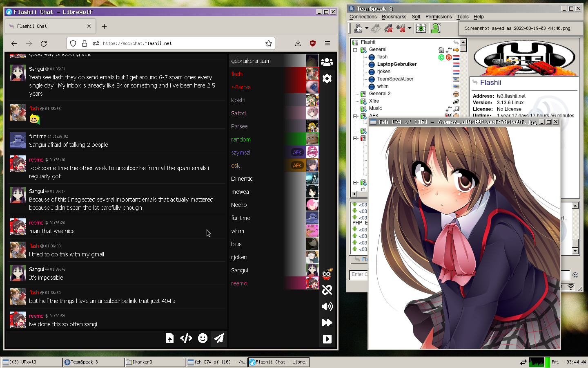Image resolution: width=588 pixels, height=368 pixels.
Task: Toggle Away status in TeamSpeak toolbar
Action: [x=358, y=28]
